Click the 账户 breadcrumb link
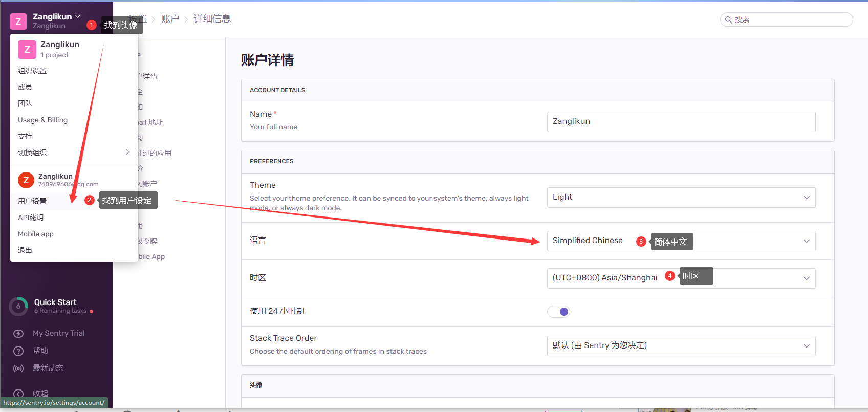This screenshot has height=412, width=868. point(170,19)
